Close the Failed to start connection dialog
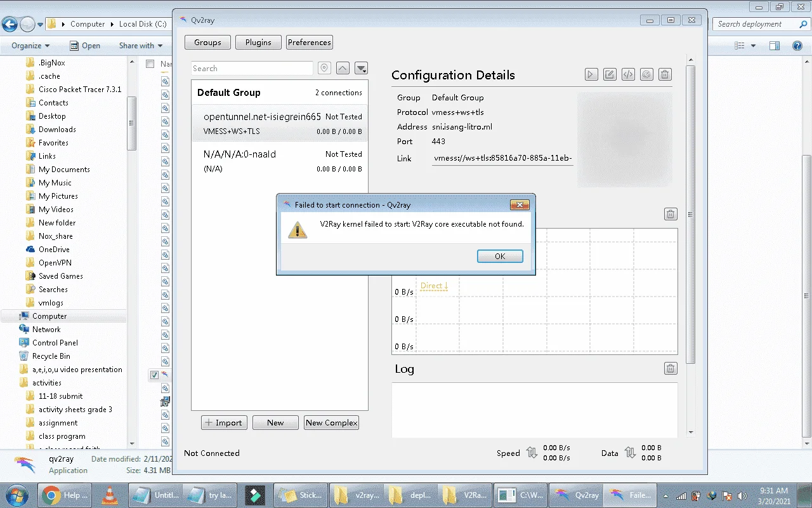This screenshot has width=812, height=508. 520,204
